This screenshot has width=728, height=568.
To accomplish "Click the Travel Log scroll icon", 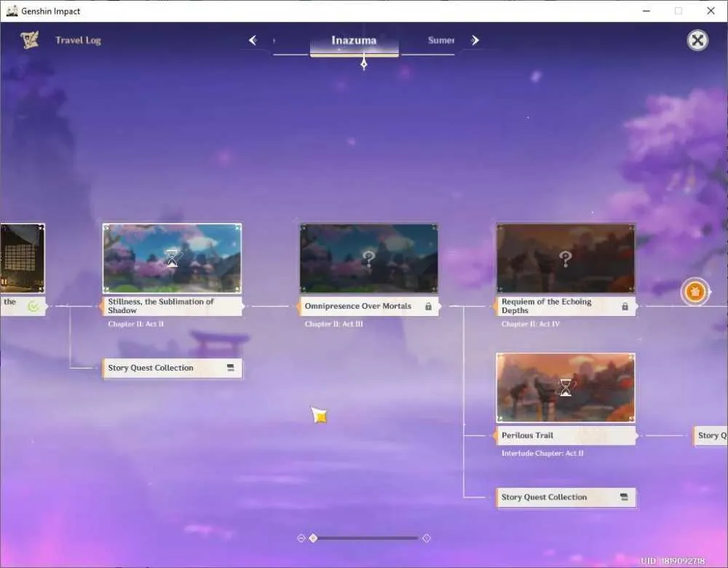I will tap(29, 40).
